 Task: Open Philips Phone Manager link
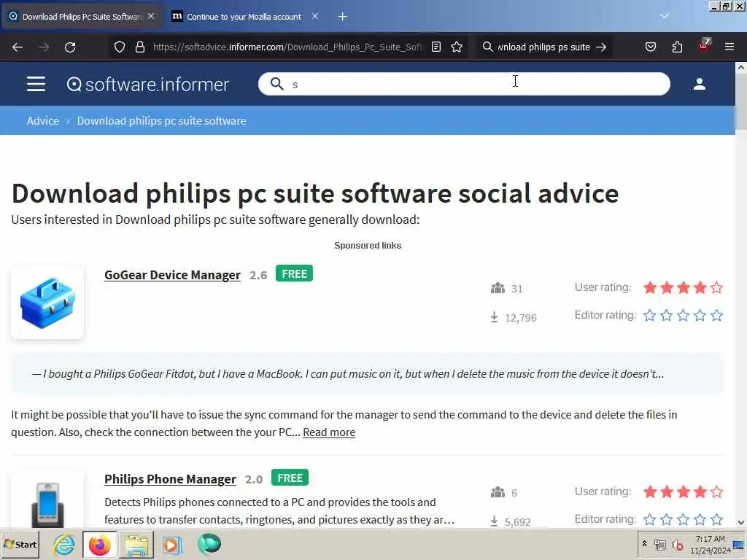tap(170, 479)
